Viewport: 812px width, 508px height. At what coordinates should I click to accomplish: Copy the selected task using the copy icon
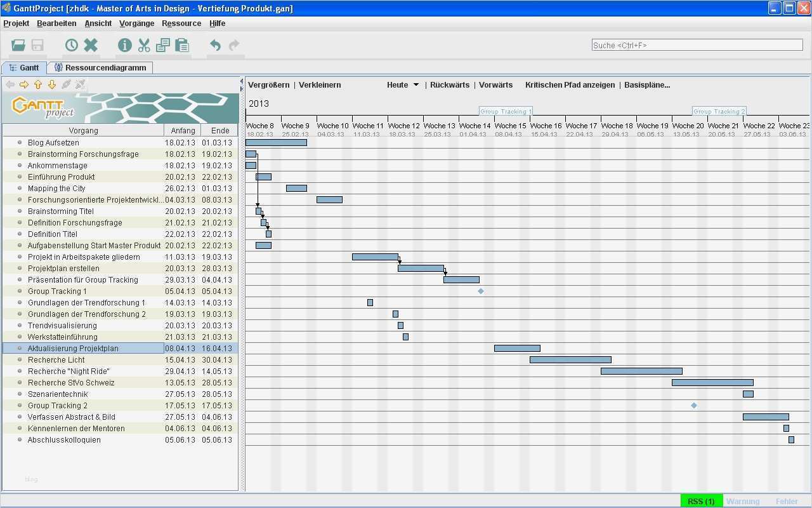click(x=162, y=45)
